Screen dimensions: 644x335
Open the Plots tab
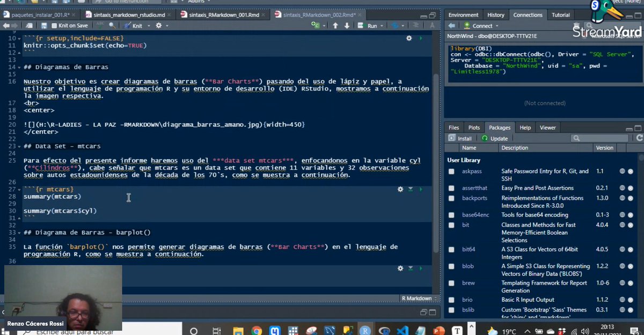[x=474, y=128]
